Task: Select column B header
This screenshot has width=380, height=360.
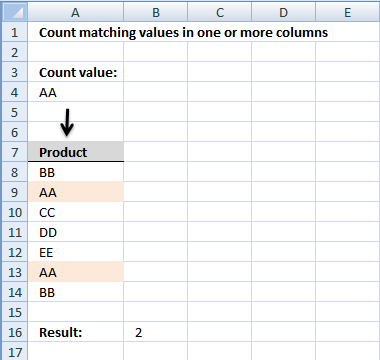Action: click(x=156, y=12)
